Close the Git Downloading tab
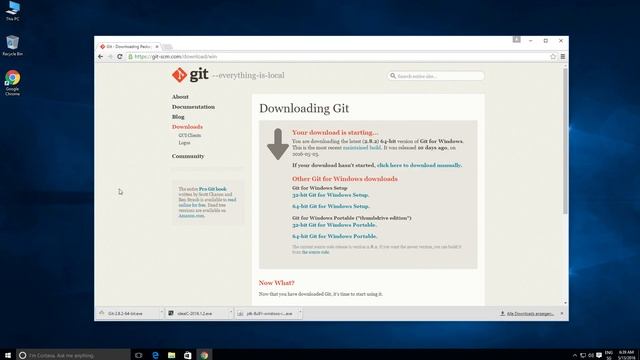This screenshot has height=360, width=640. [x=157, y=47]
